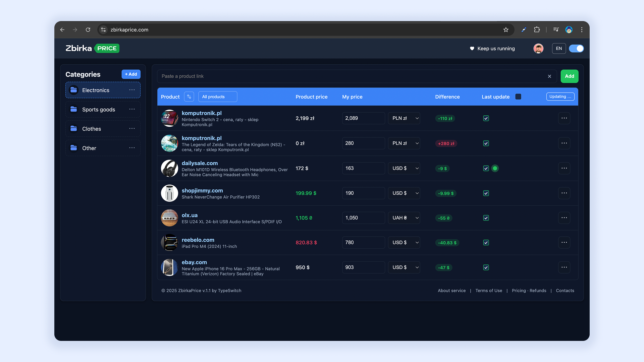Go back in the browser
Screen dimensions: 644x362
[x=62, y=30]
